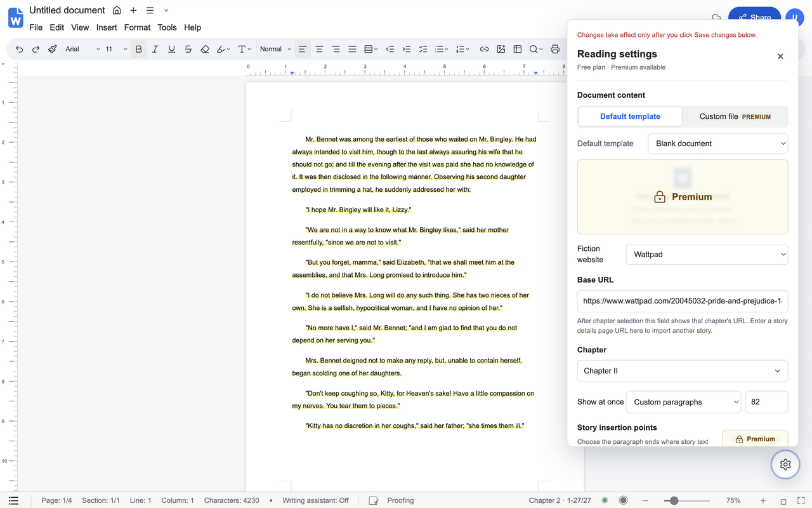Click the Undo arrow icon

coord(19,49)
